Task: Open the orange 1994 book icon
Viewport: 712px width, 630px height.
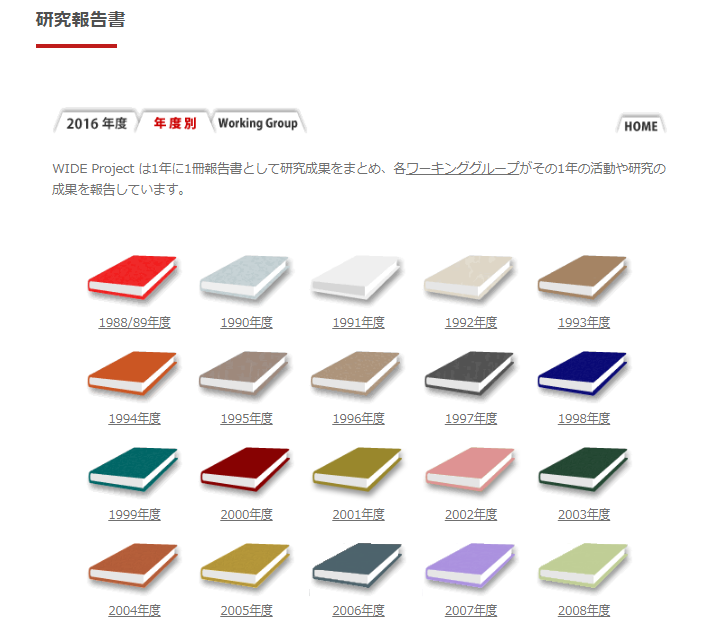Action: click(x=133, y=373)
